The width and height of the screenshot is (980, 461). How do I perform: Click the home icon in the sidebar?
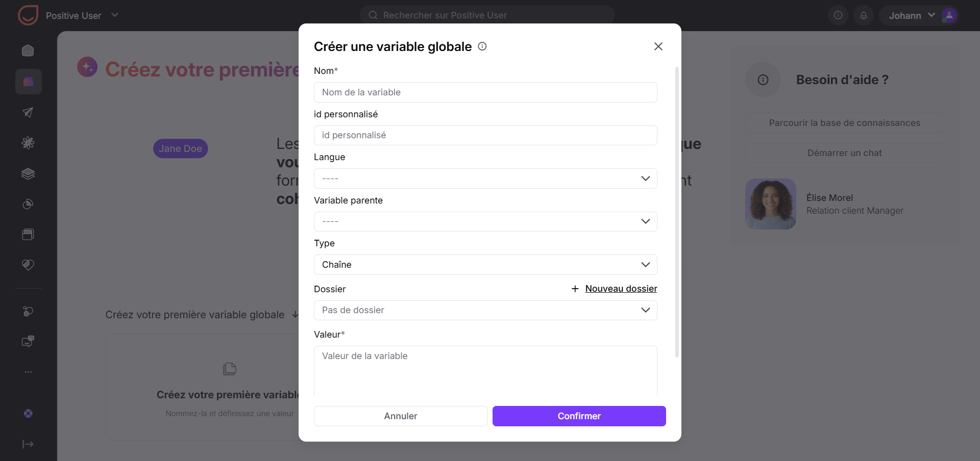28,50
